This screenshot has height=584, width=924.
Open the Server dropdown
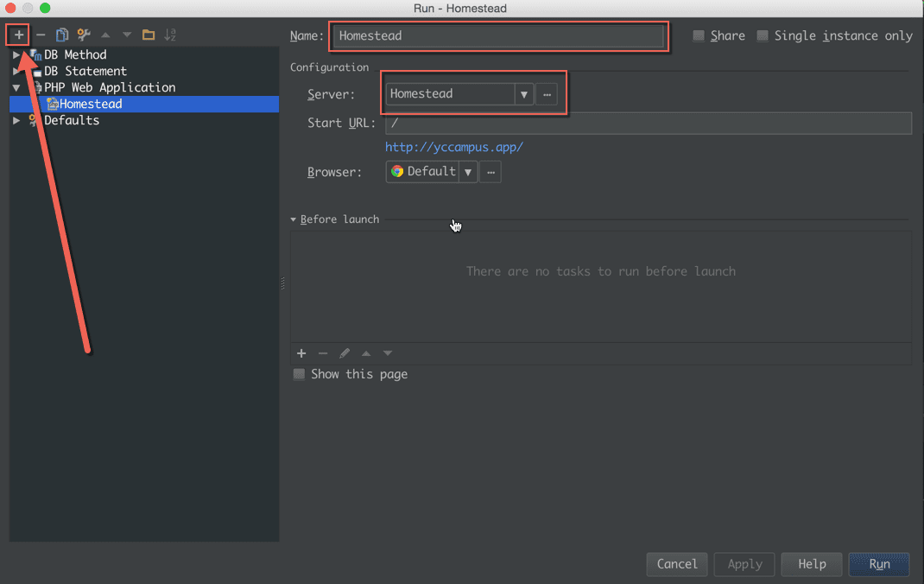524,93
